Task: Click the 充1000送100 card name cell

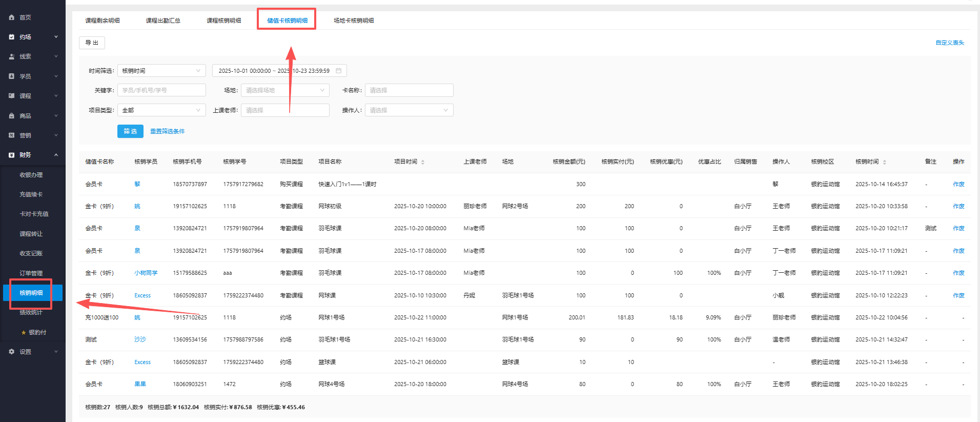Action: tap(101, 317)
